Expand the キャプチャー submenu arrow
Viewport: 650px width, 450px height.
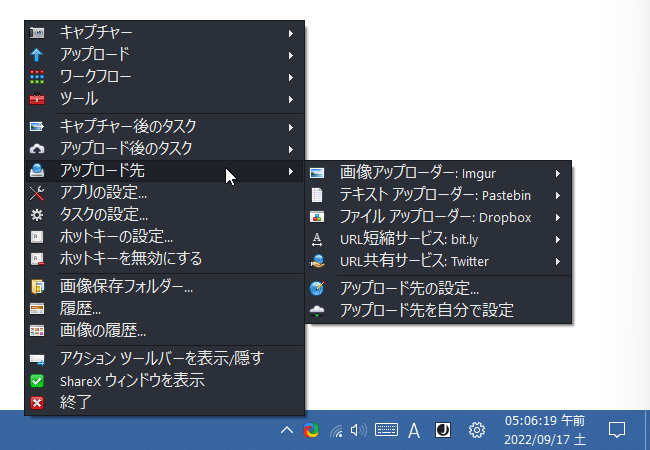[291, 33]
